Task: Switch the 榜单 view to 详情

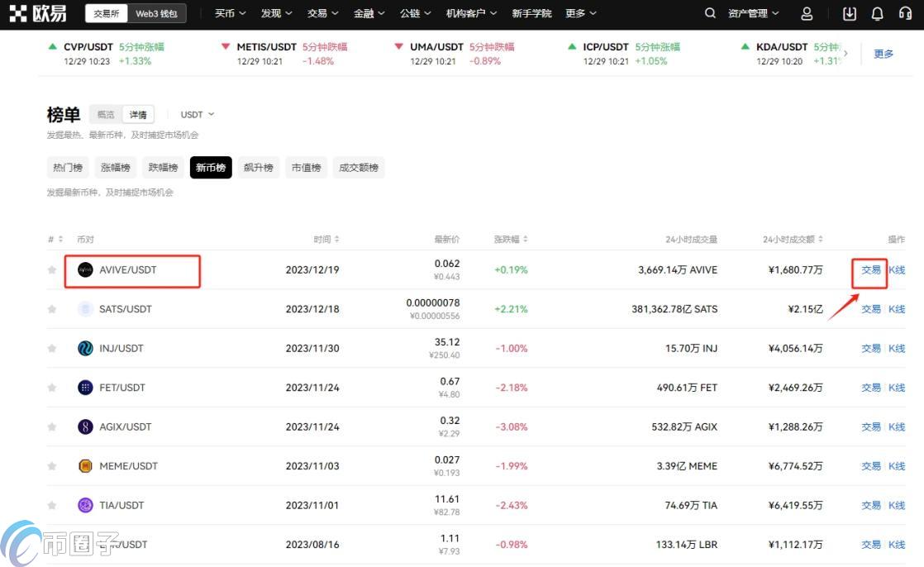Action: click(139, 114)
